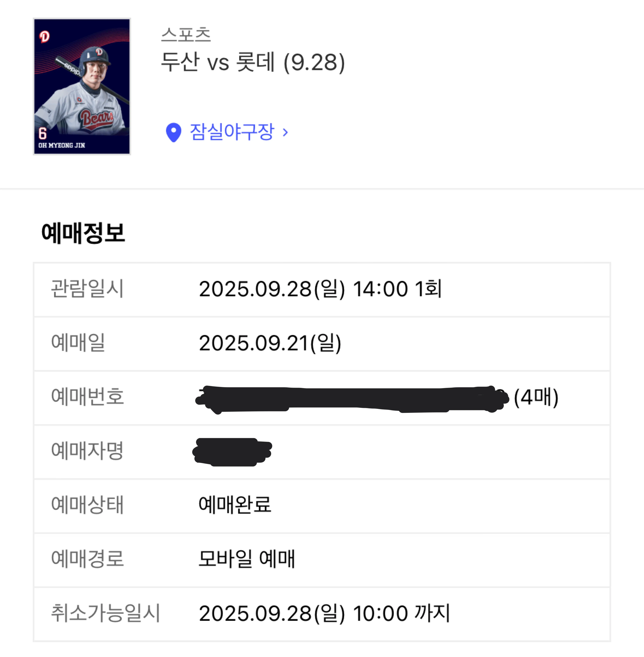Tap the 예매일 2025.09.21 value
The image size is (644, 657).
pos(270,343)
